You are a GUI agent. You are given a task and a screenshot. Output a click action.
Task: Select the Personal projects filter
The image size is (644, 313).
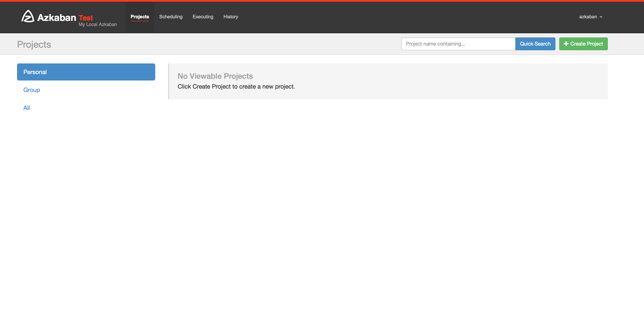(x=86, y=72)
